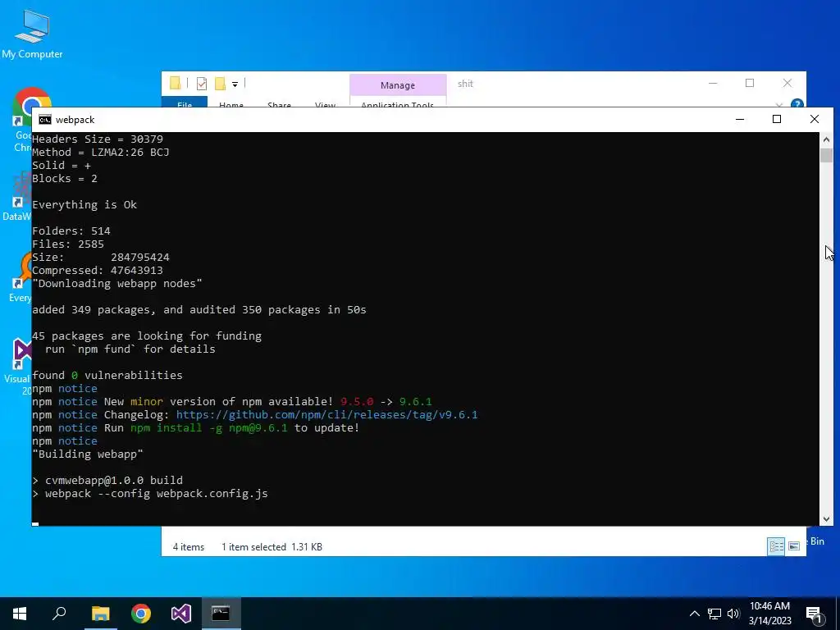Open Visual Studio from the taskbar
The height and width of the screenshot is (630, 840).
(x=181, y=614)
